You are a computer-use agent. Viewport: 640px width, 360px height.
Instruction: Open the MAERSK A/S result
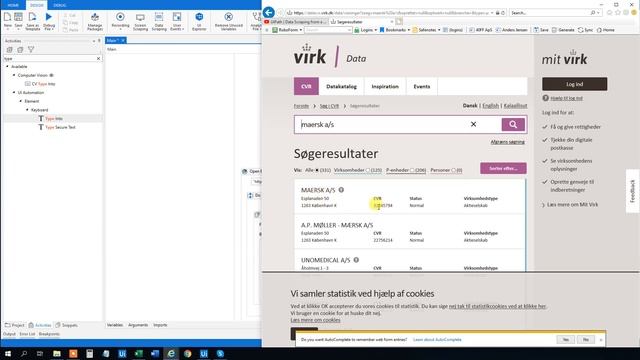click(x=318, y=190)
